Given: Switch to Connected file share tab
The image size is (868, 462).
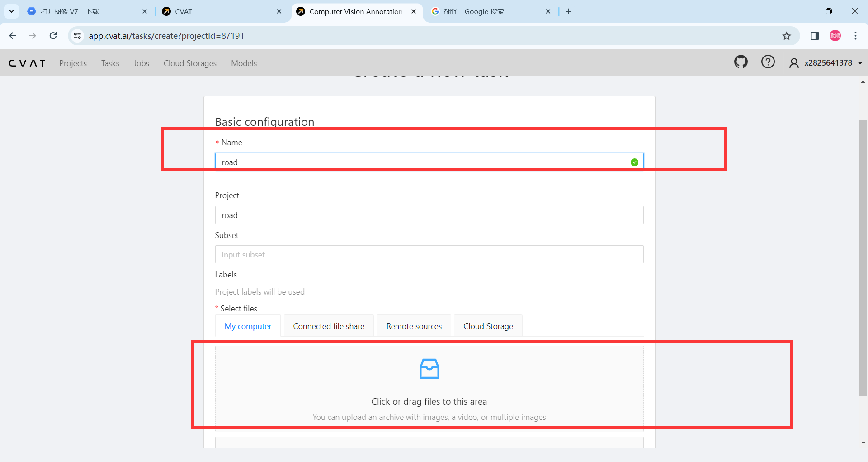Looking at the screenshot, I should [x=329, y=326].
